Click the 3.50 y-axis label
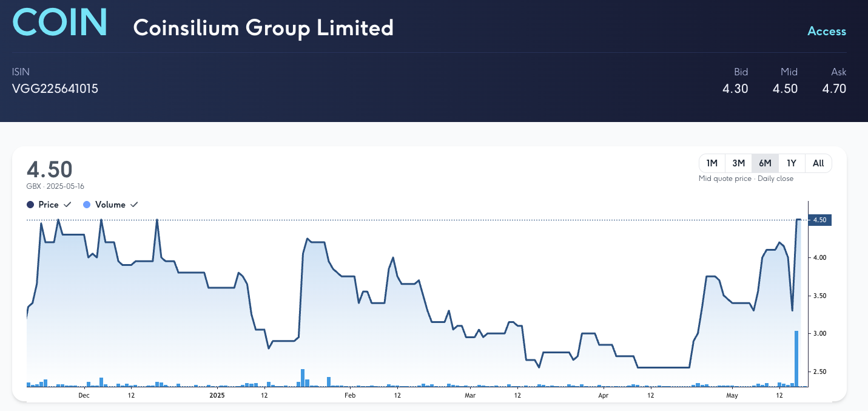This screenshot has height=411, width=868. point(819,296)
